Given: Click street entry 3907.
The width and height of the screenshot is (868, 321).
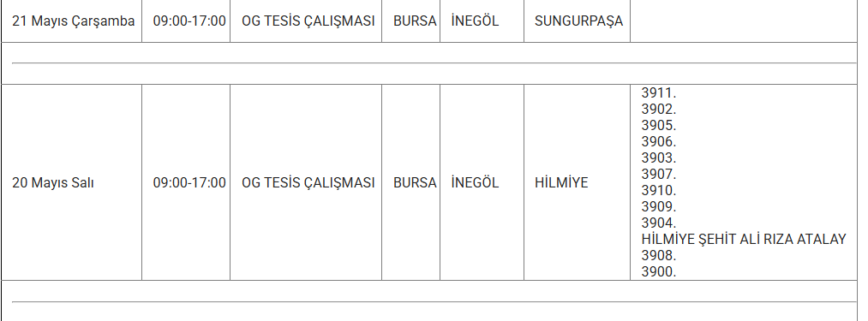Looking at the screenshot, I should (659, 174).
